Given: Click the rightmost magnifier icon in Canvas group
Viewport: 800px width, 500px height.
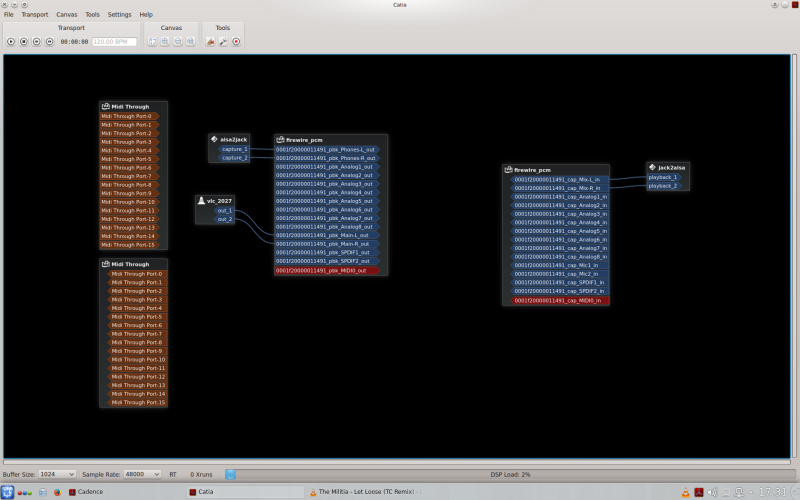Looking at the screenshot, I should (189, 42).
